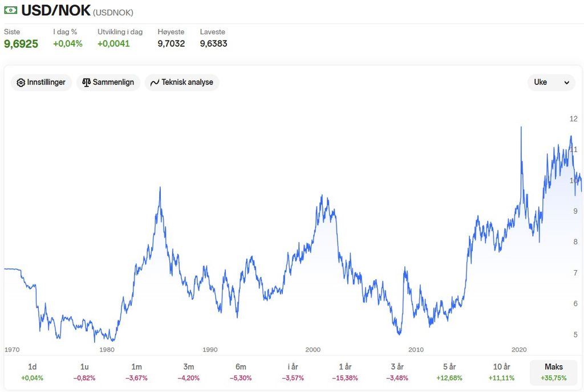The image size is (584, 392).
Task: Click the chevron arrow next to Uke
Action: tap(566, 83)
